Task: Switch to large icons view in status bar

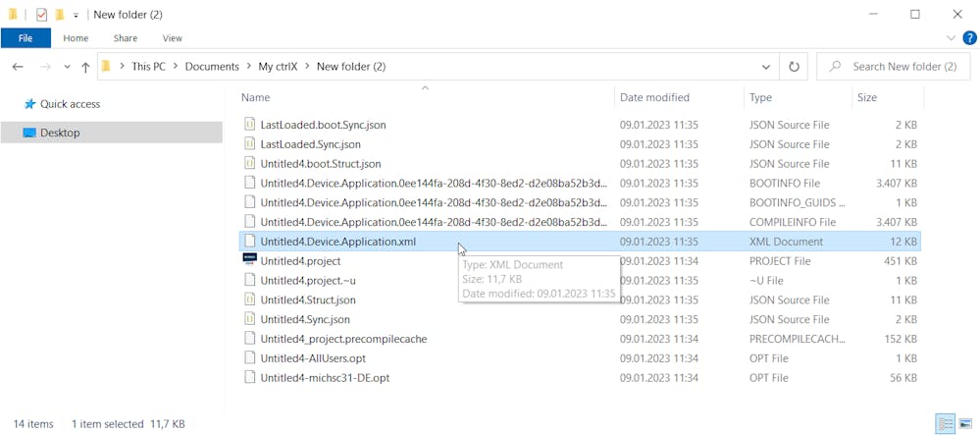Action: (965, 424)
